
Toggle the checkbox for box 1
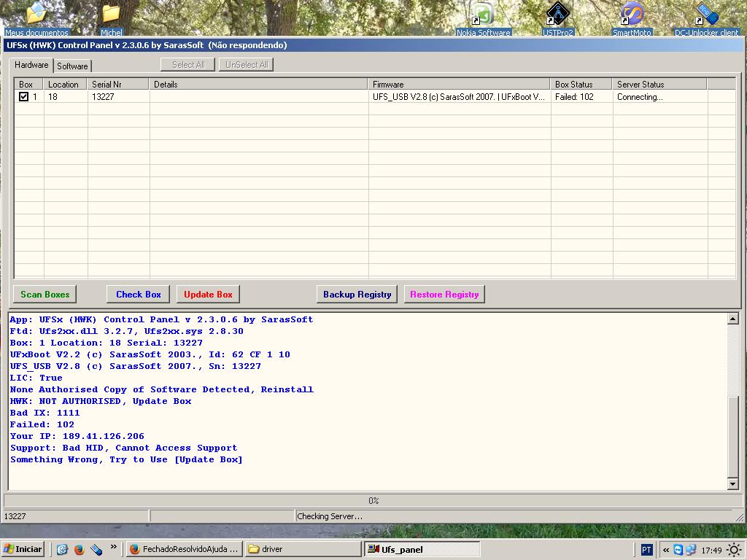click(23, 97)
